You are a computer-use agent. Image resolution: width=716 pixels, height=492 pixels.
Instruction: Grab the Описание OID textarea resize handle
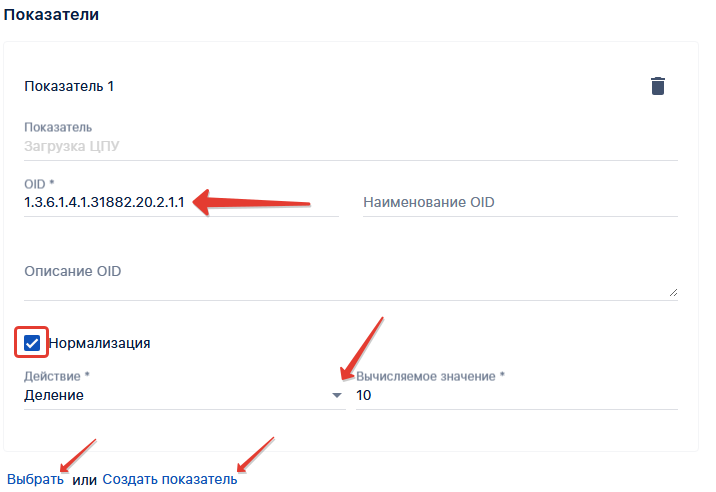coord(672,292)
